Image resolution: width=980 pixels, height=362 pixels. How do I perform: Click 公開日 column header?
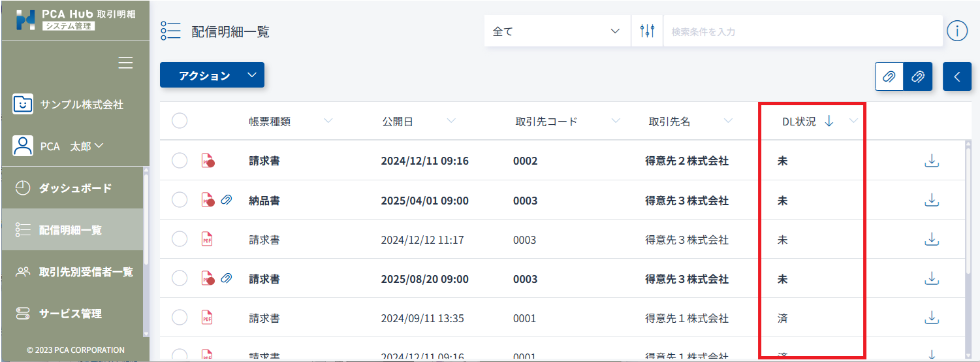(x=398, y=122)
